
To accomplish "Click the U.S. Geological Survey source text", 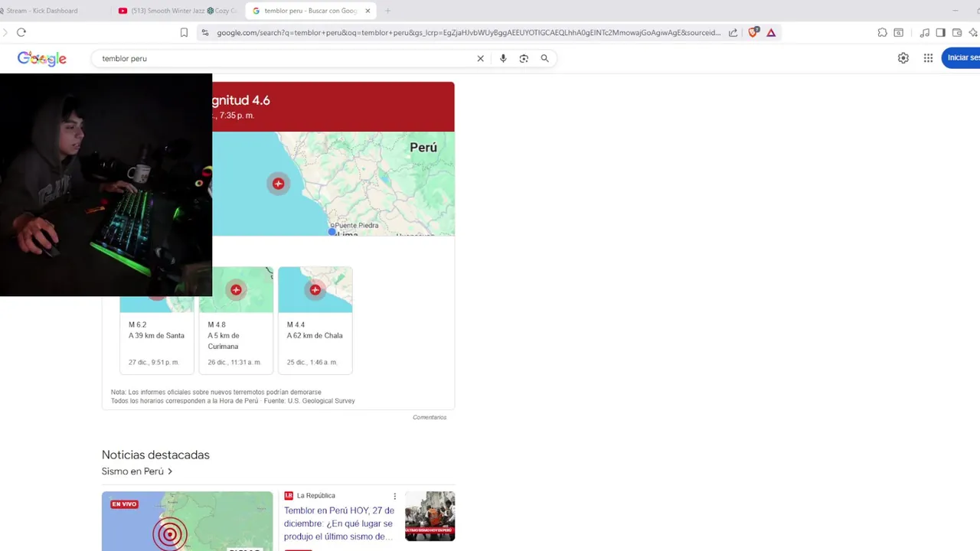I will pyautogui.click(x=321, y=401).
